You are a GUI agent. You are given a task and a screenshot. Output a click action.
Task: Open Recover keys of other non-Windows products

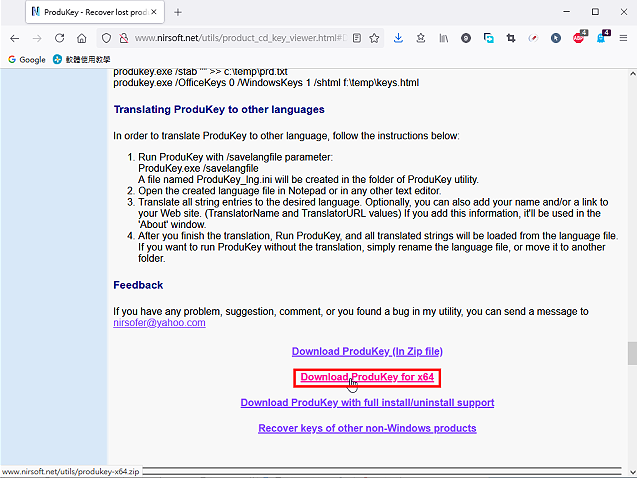[367, 428]
